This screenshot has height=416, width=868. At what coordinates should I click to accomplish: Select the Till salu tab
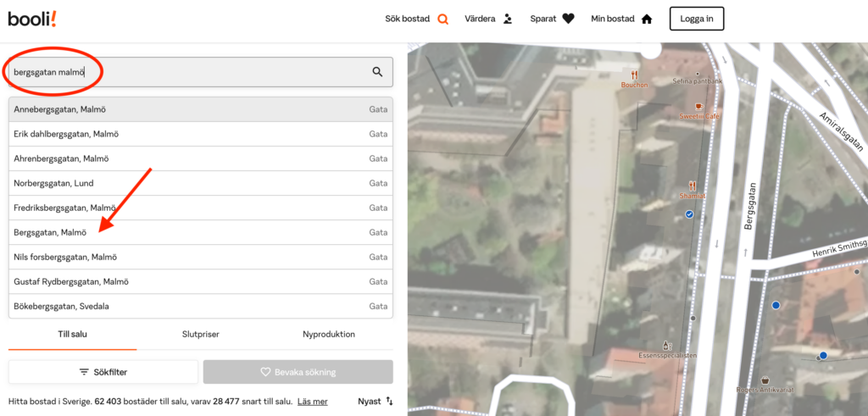tap(72, 335)
